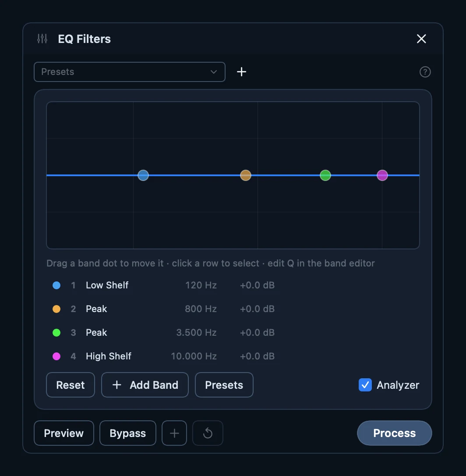The height and width of the screenshot is (476, 466).
Task: Select the orange Peak band dot on graph
Action: point(246,175)
